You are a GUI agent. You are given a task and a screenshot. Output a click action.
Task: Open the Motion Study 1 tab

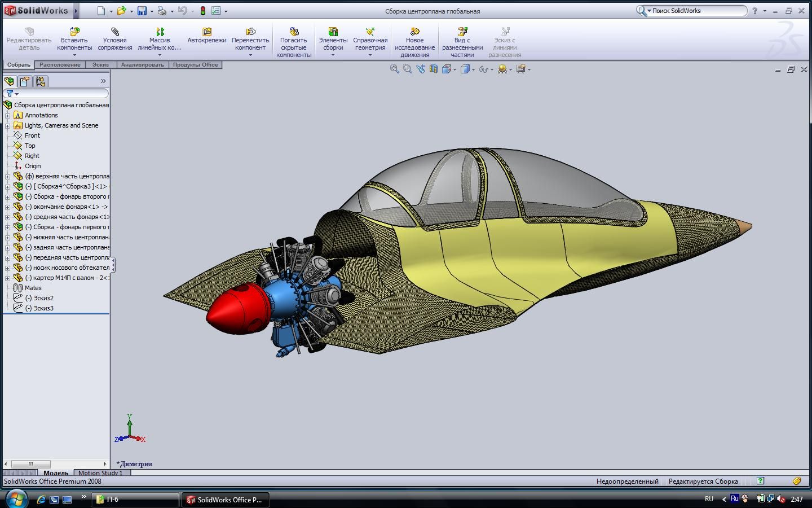click(x=100, y=473)
